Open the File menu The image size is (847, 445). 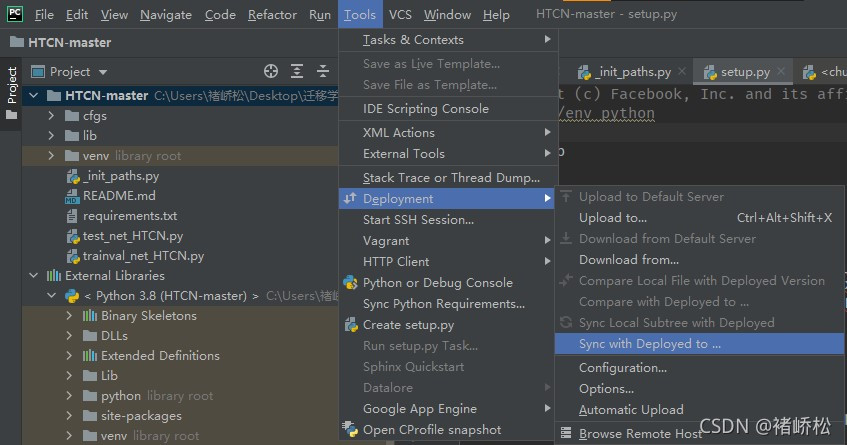click(44, 15)
